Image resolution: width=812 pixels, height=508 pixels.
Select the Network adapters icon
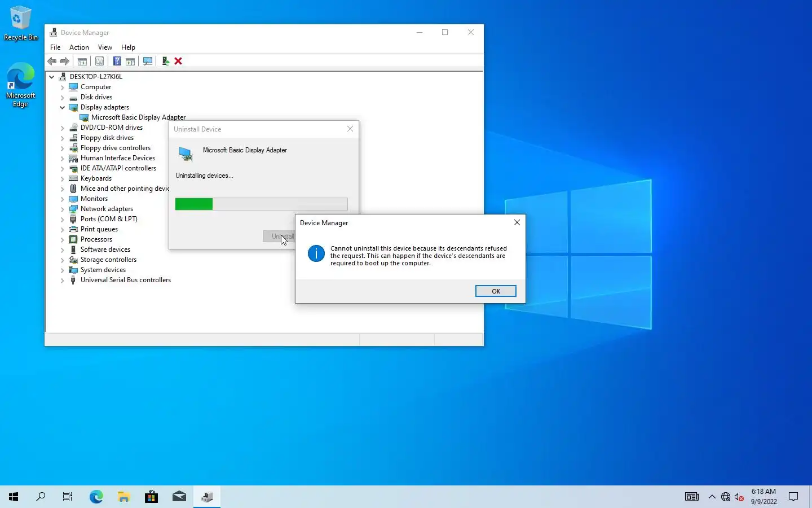click(73, 209)
